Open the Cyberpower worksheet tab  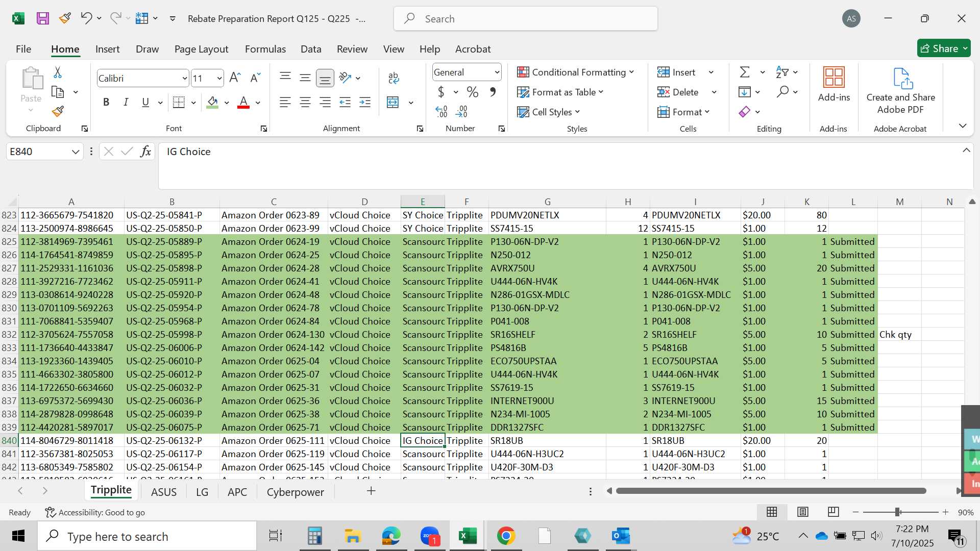point(295,492)
